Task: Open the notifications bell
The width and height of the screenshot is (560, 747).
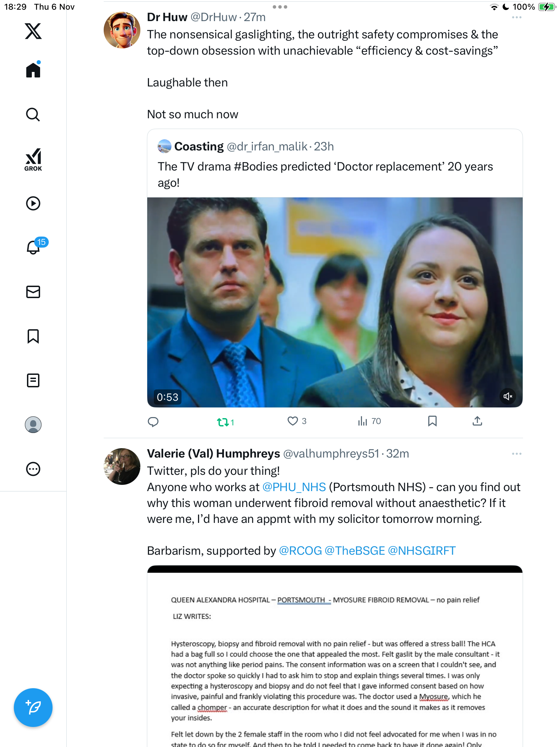Action: 33,247
